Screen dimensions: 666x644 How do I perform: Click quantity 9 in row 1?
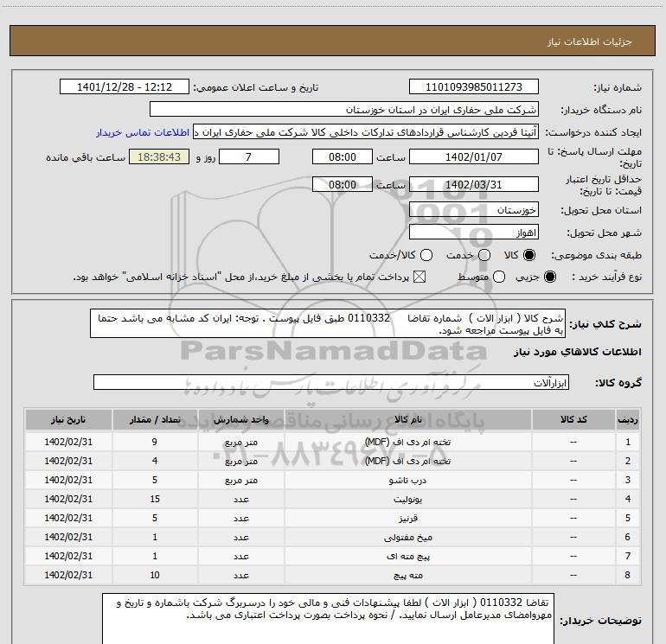coord(155,442)
